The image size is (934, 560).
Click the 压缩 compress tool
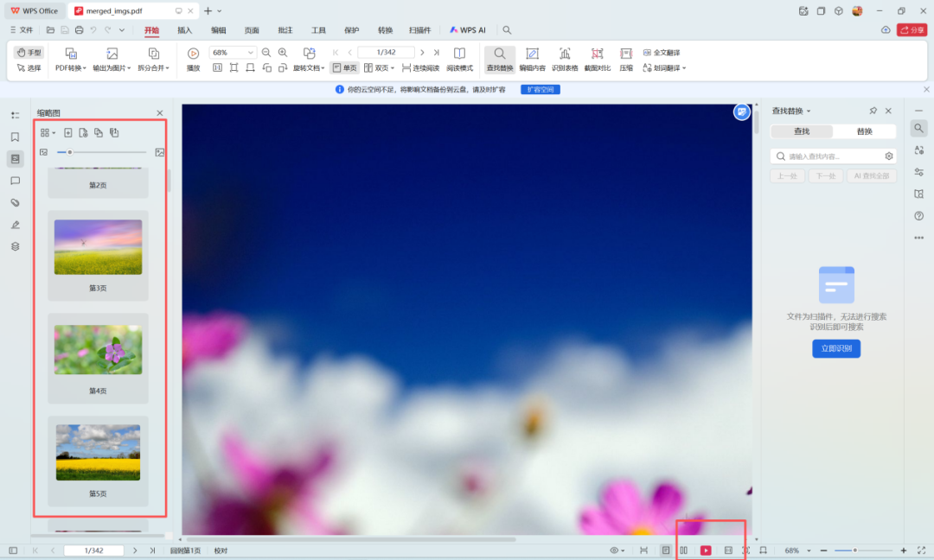(625, 60)
